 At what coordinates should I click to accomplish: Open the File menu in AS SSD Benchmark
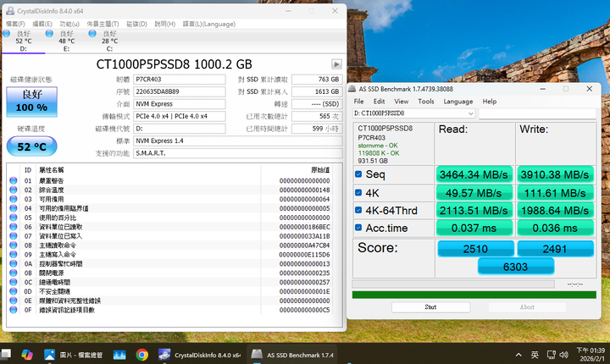[x=358, y=101]
